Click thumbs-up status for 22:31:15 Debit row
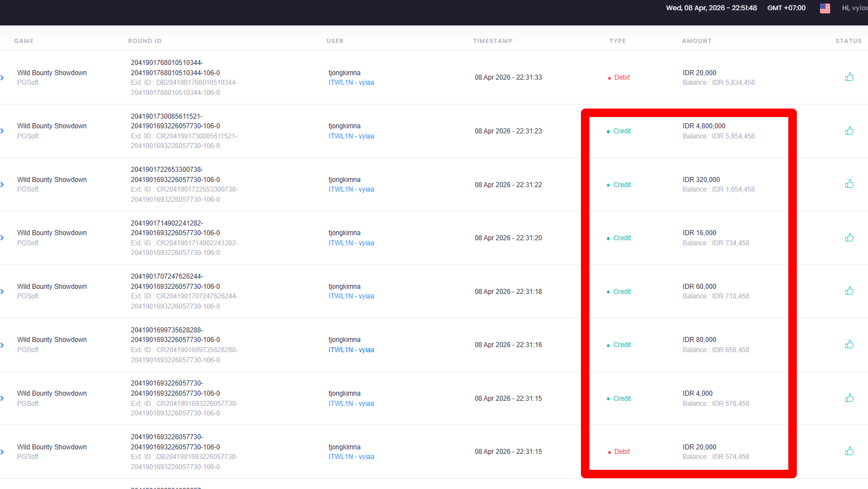Screen dimensions: 868x489 [849, 451]
